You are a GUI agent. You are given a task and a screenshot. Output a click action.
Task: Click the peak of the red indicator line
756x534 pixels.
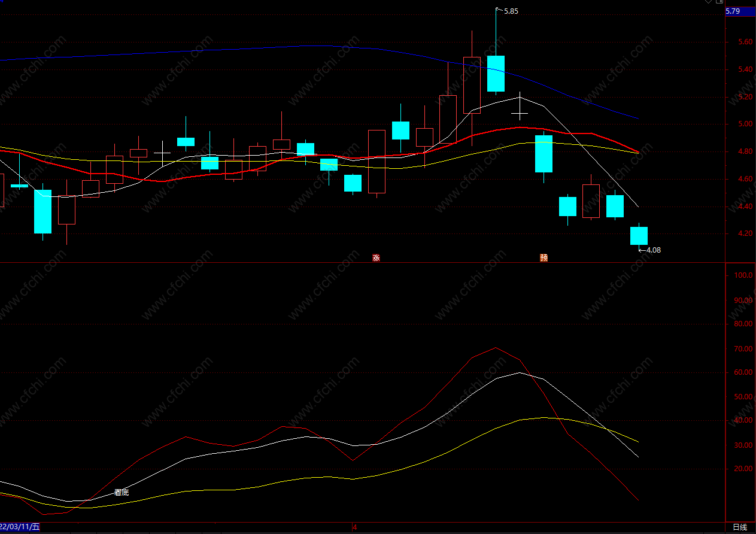tap(496, 347)
